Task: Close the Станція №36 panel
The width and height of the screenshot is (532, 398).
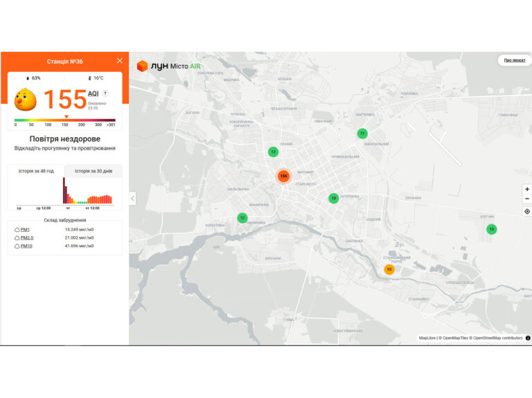Action: click(x=119, y=61)
